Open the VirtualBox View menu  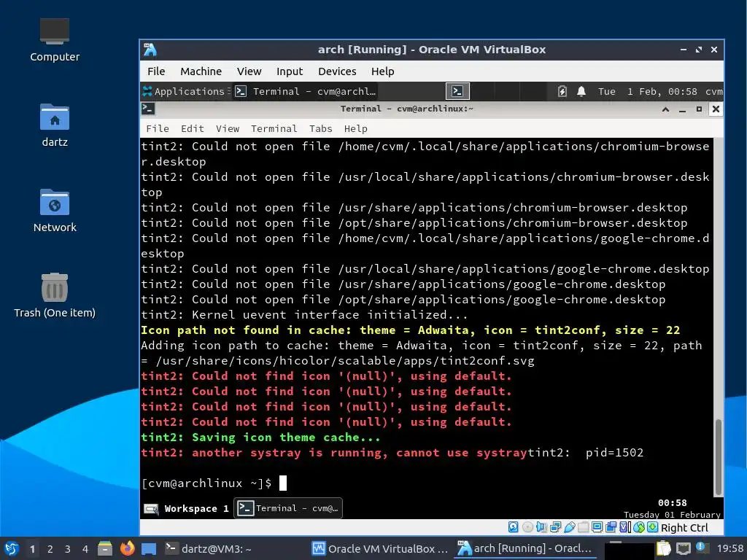249,71
